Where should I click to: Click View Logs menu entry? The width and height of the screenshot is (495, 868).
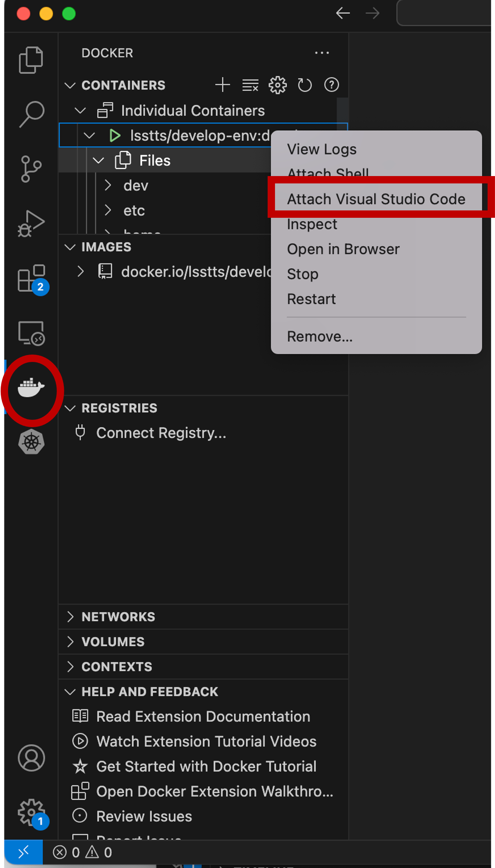point(321,149)
